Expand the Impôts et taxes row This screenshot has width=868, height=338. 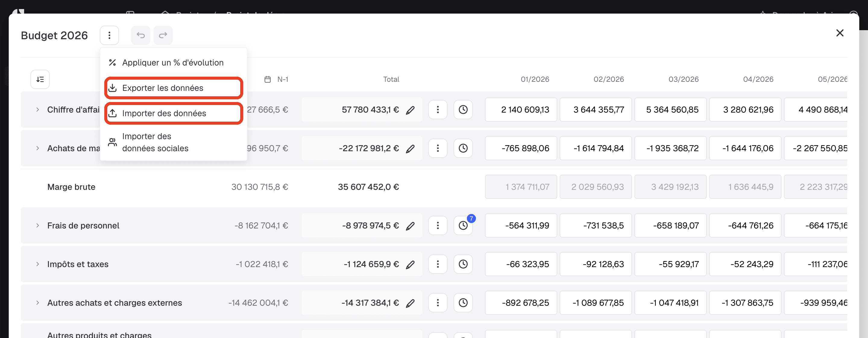pos(37,264)
